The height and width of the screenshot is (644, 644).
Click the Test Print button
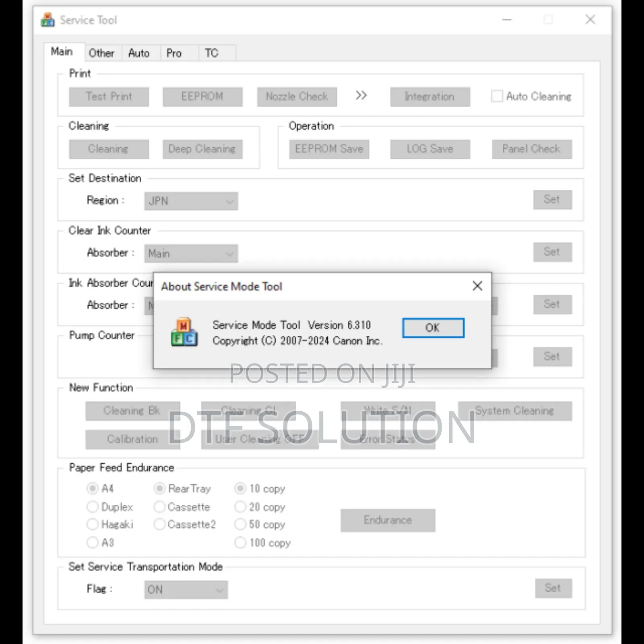point(109,97)
